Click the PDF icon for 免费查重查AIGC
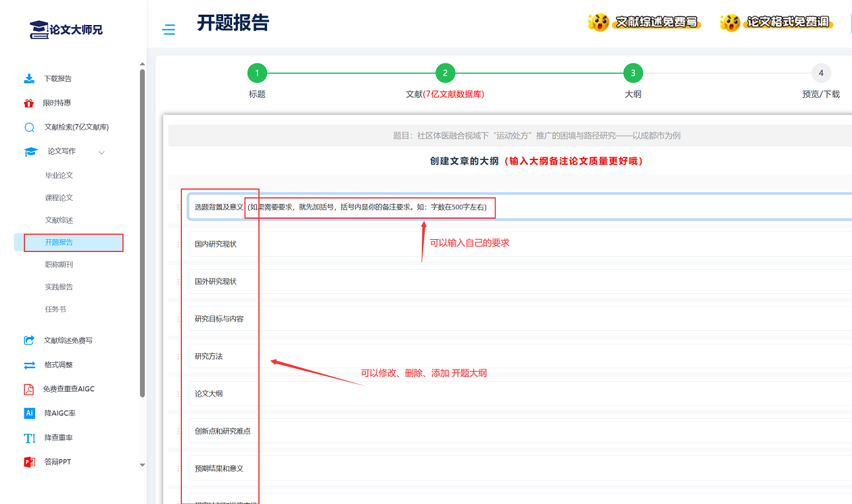This screenshot has width=852, height=504. click(x=29, y=389)
